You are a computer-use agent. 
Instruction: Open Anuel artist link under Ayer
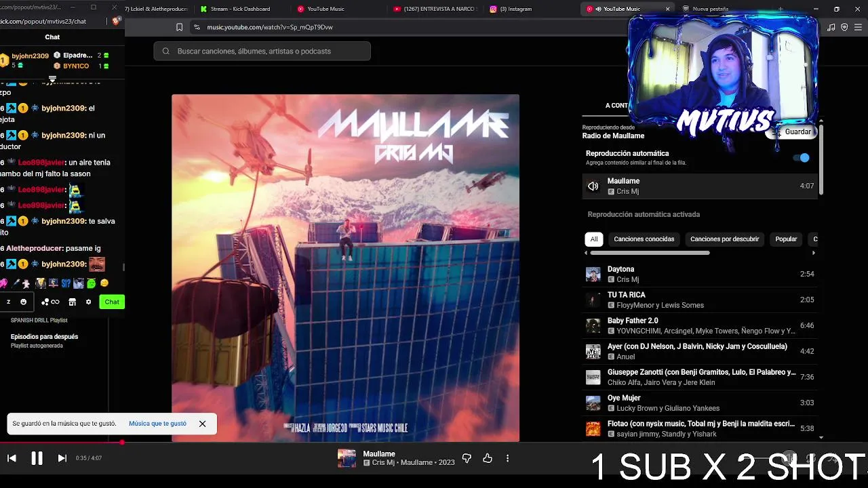(x=626, y=357)
